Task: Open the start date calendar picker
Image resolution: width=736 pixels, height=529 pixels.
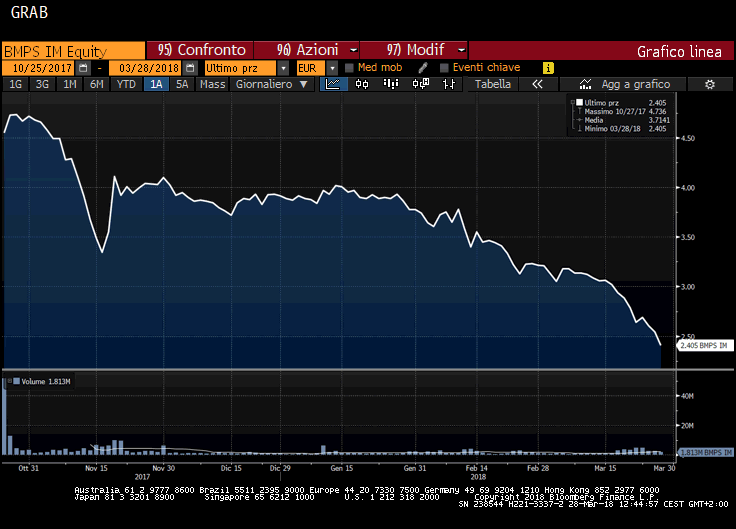Action: tap(83, 68)
